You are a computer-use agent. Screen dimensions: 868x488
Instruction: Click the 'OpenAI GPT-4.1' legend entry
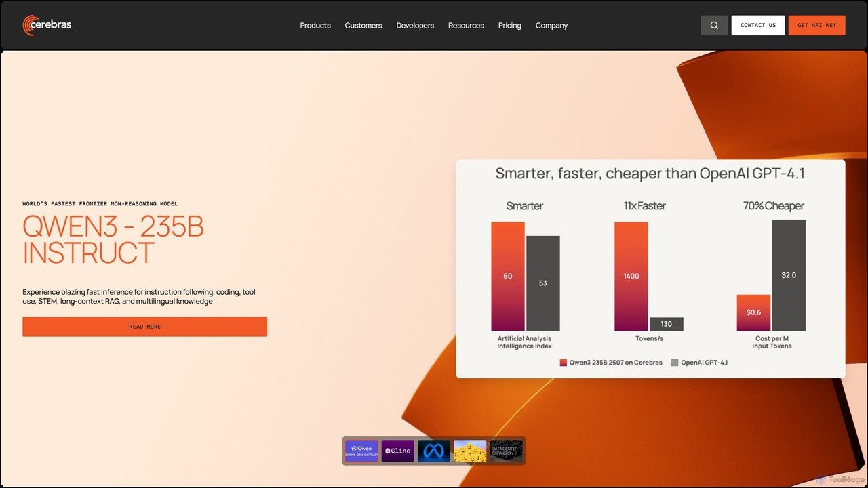[x=699, y=363]
